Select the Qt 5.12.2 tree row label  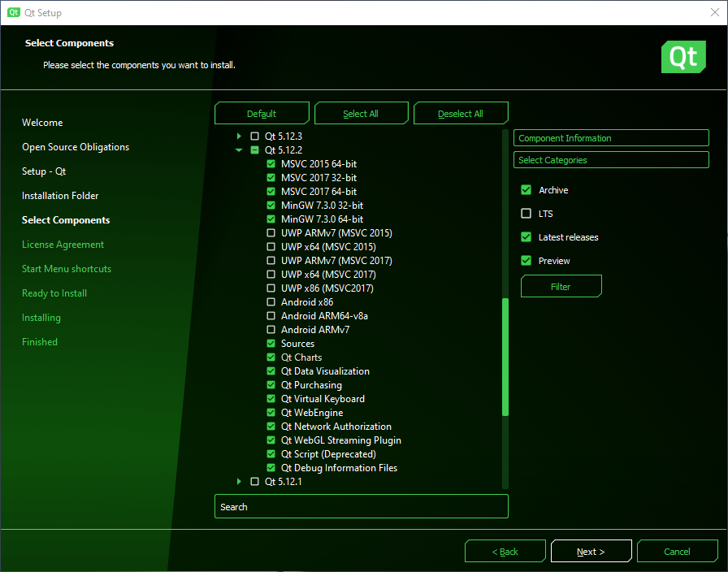[284, 150]
